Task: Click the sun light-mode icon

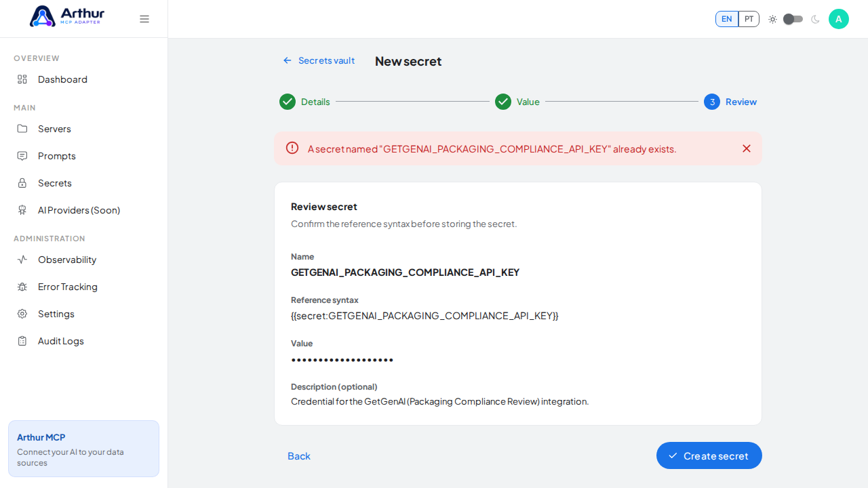Action: point(772,19)
